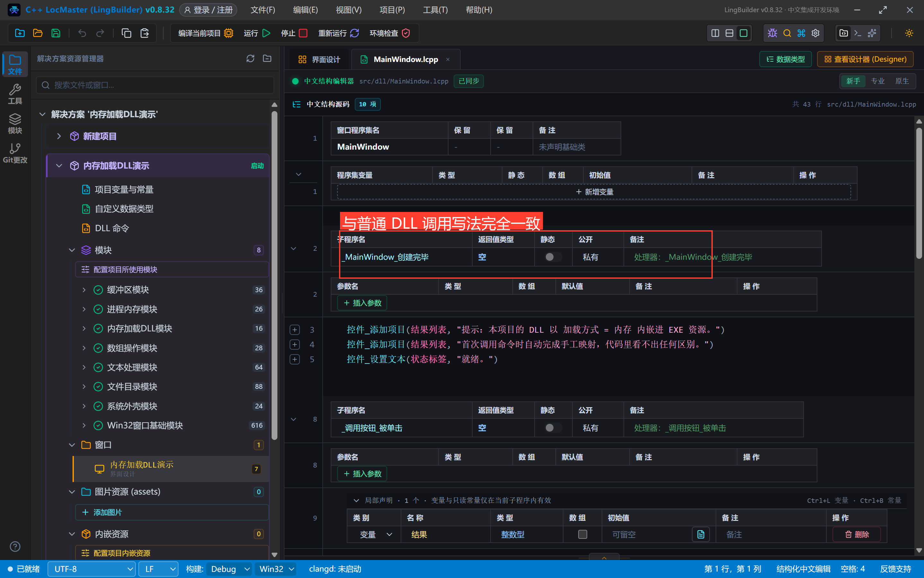Click the paste clipboard icon
924x578 pixels.
(144, 33)
